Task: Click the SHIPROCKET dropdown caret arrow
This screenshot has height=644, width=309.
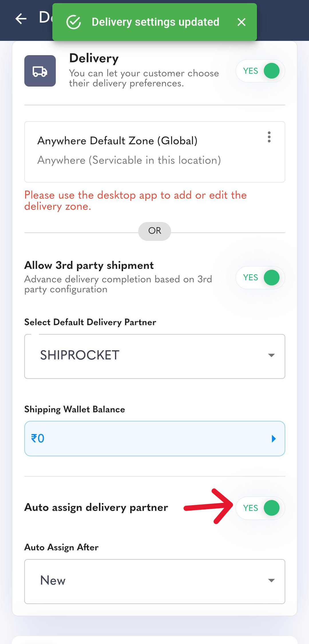Action: tap(271, 355)
